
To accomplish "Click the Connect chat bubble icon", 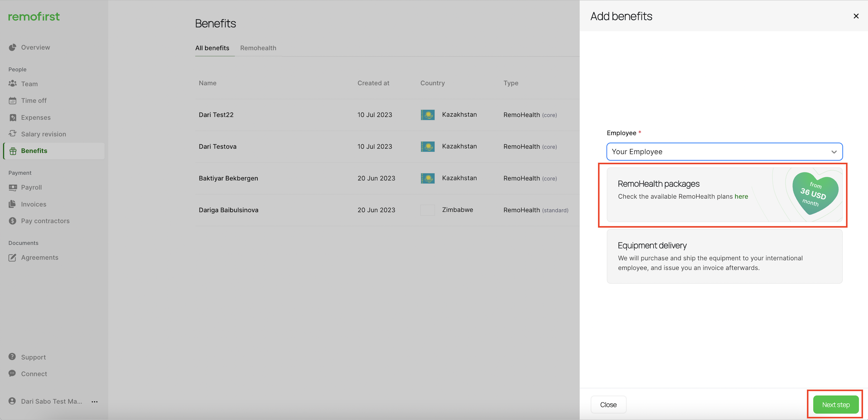I will click(x=12, y=373).
